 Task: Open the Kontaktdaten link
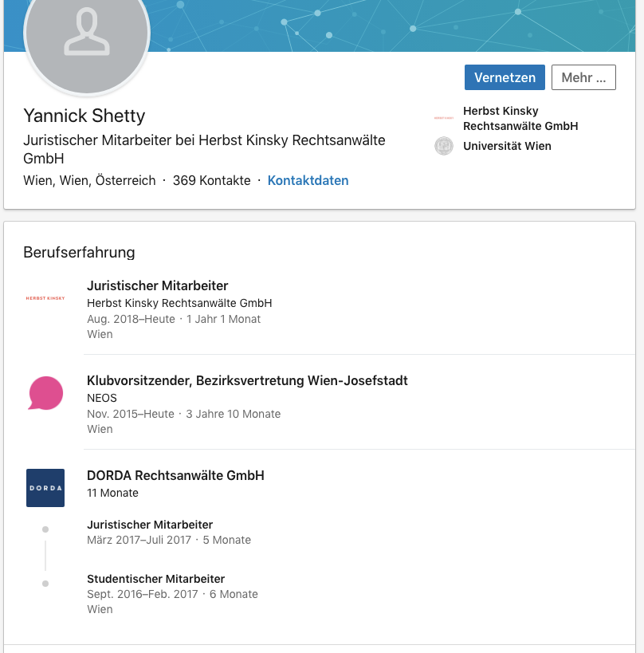308,180
